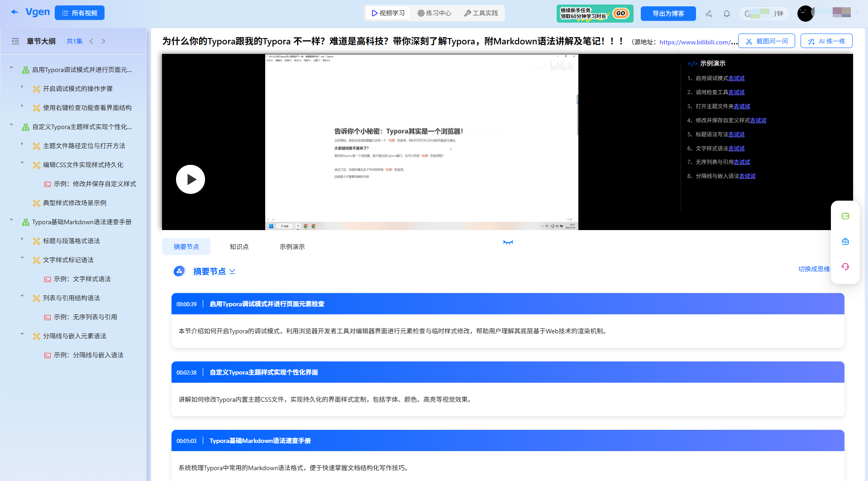Collapse 编辑CSS文件实现样式持久化 node

pos(22,163)
